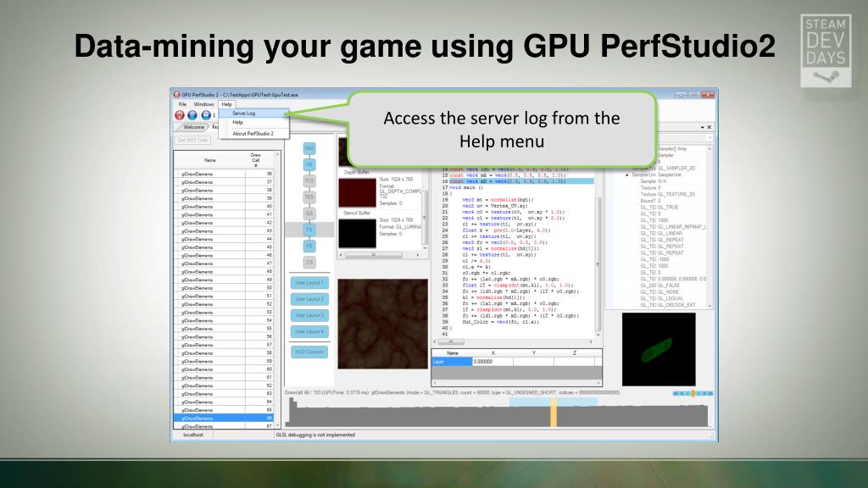The width and height of the screenshot is (868, 488).
Task: Click the GL_LINEAR_MIPMAP tree row
Action: point(673,227)
